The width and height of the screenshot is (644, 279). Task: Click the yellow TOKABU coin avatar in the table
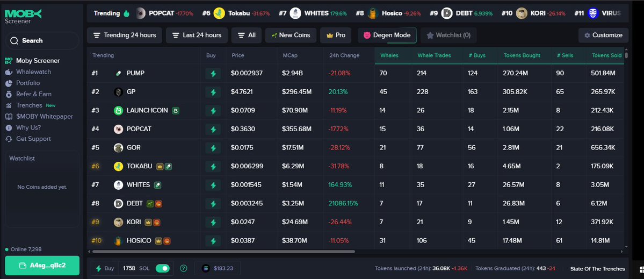118,167
